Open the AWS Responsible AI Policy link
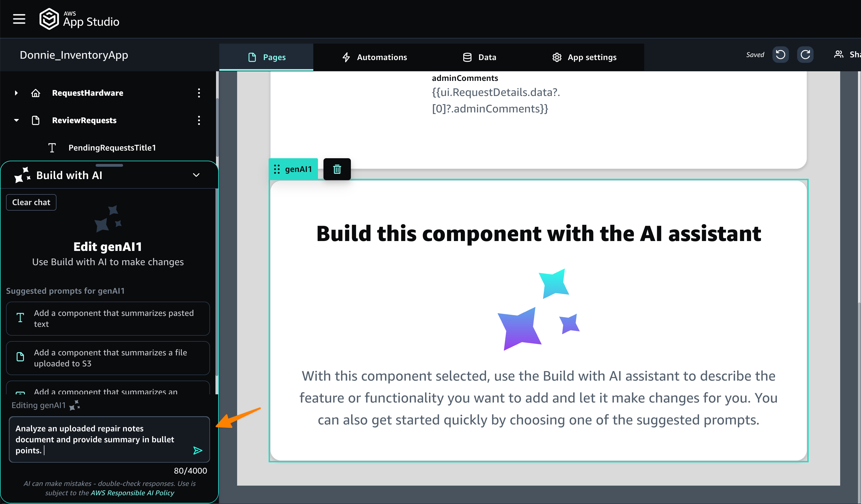The height and width of the screenshot is (504, 861). coord(132,493)
